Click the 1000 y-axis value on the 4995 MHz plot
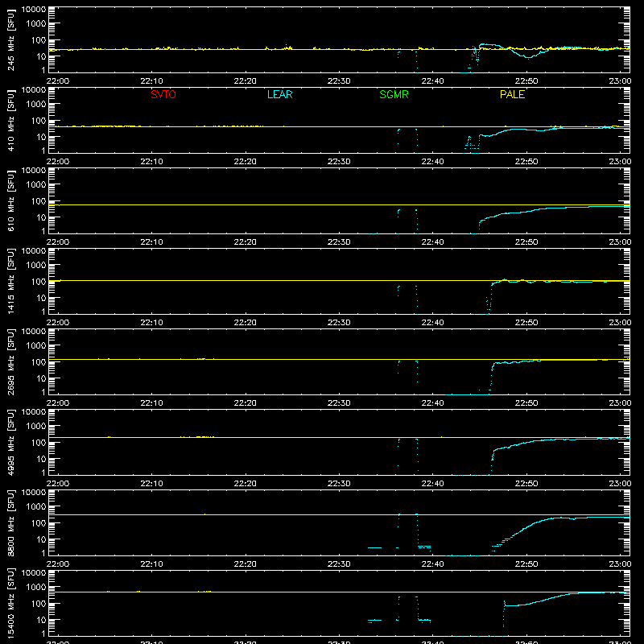 36,427
